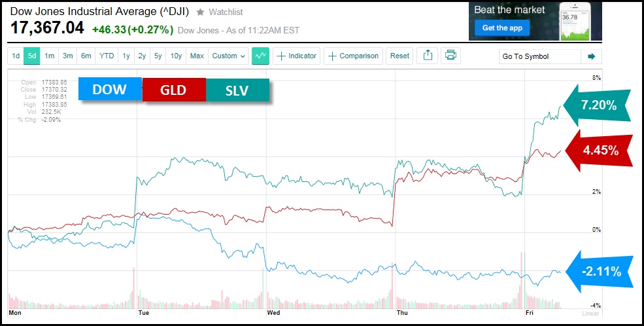This screenshot has width=644, height=326.
Task: Click the red GLD legend swatch
Action: click(174, 90)
